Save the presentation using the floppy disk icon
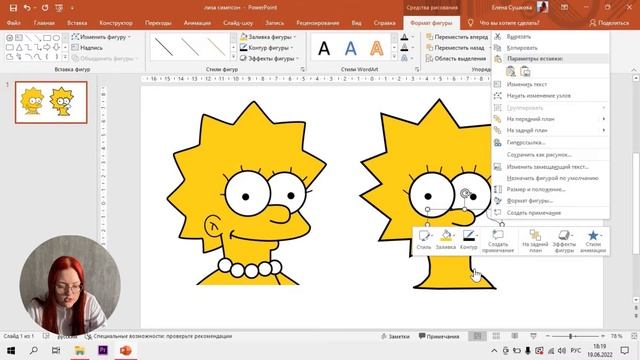Screen dimensions: 640x360 point(13,8)
